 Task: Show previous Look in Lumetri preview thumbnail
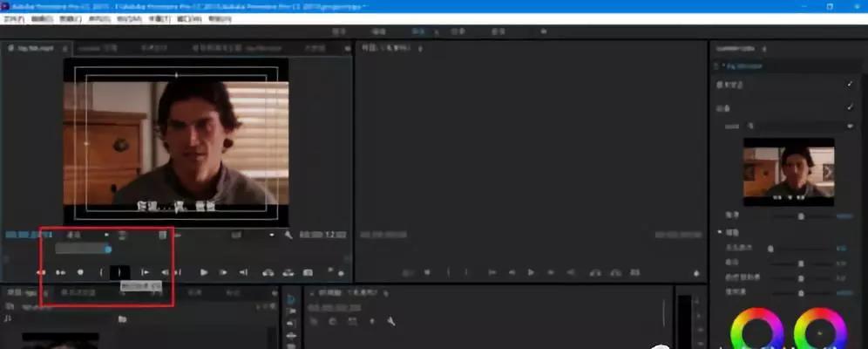[749, 172]
